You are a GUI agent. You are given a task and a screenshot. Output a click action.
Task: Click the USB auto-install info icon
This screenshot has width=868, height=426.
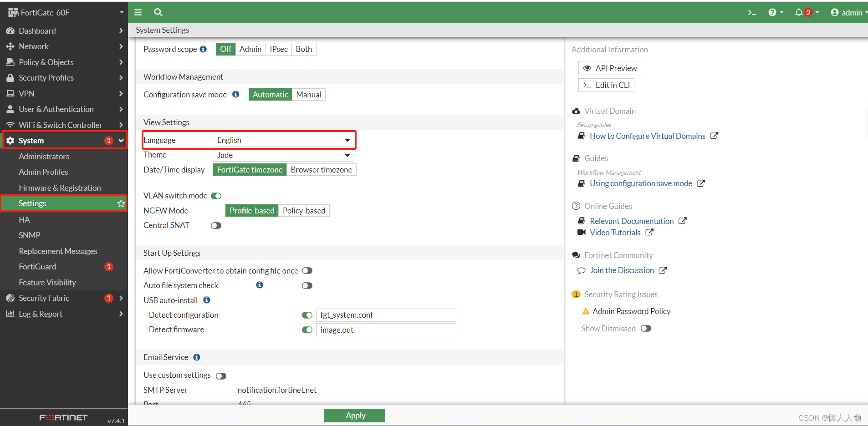click(x=207, y=300)
